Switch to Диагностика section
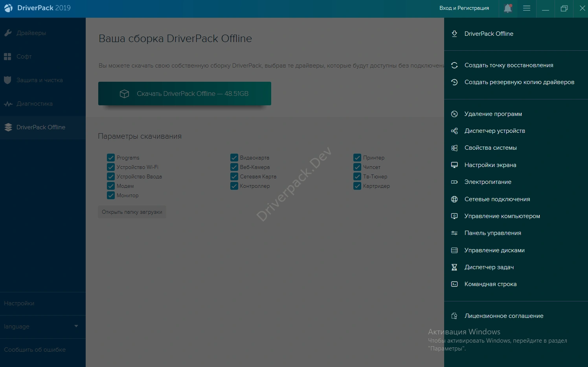588x367 pixels. pyautogui.click(x=43, y=104)
